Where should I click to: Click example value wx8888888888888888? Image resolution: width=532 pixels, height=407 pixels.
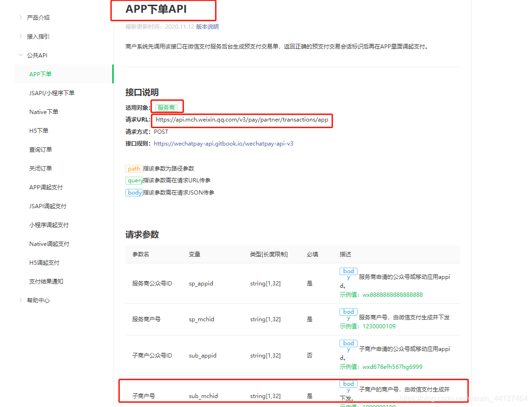point(392,295)
